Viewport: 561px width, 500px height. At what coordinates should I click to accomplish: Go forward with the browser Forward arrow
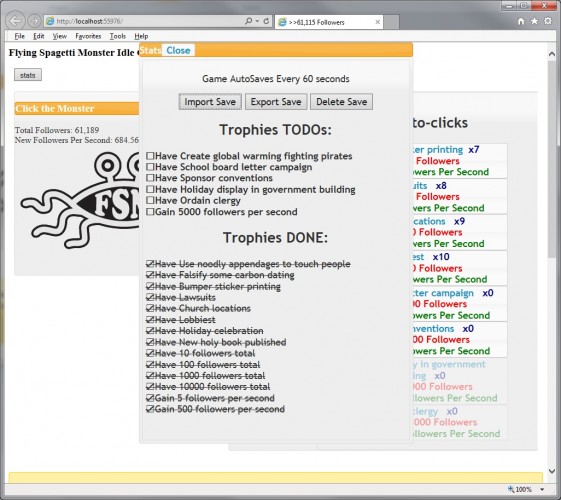34,21
